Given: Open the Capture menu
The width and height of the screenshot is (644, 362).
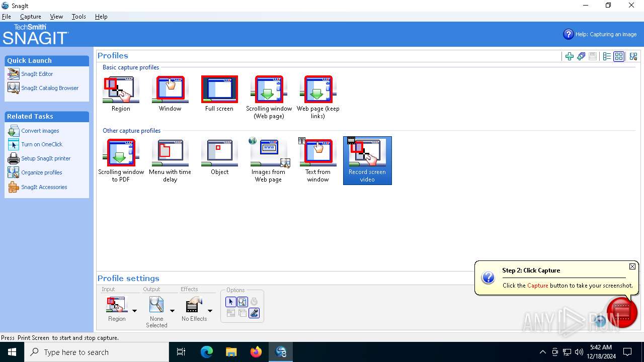Looking at the screenshot, I should (x=31, y=17).
